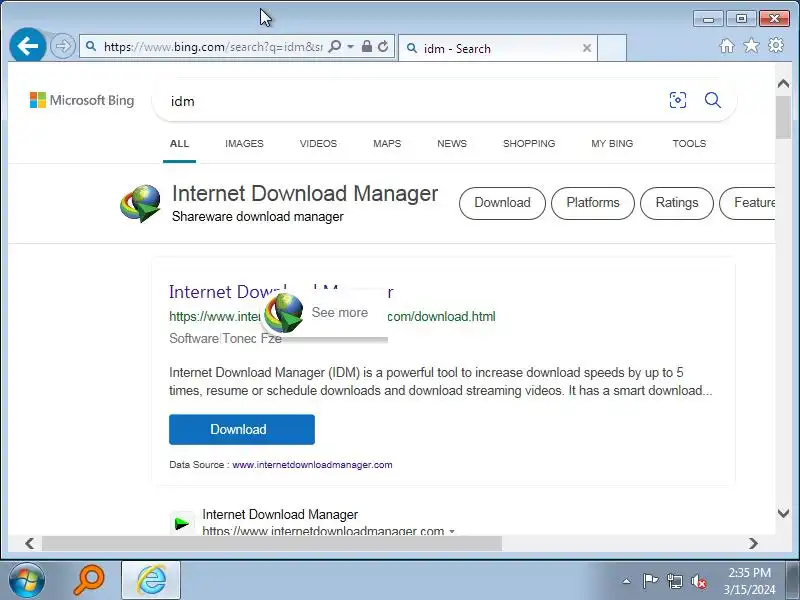Click the network tray icon
The width and height of the screenshot is (800, 600).
(674, 581)
